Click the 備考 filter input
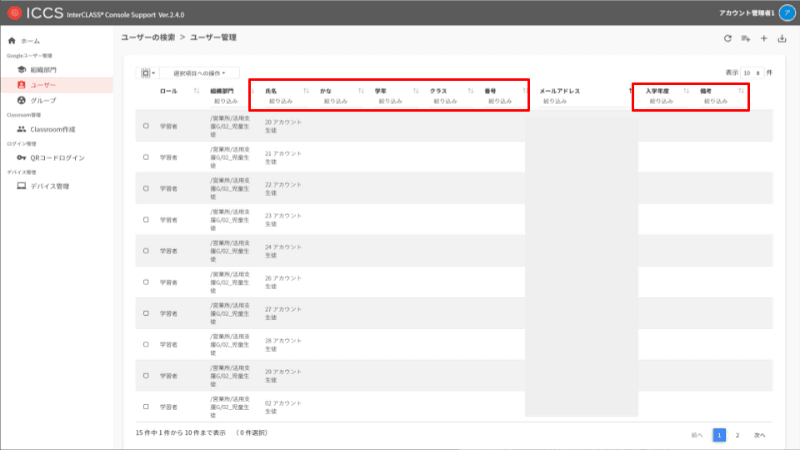The height and width of the screenshot is (450, 800). point(721,102)
